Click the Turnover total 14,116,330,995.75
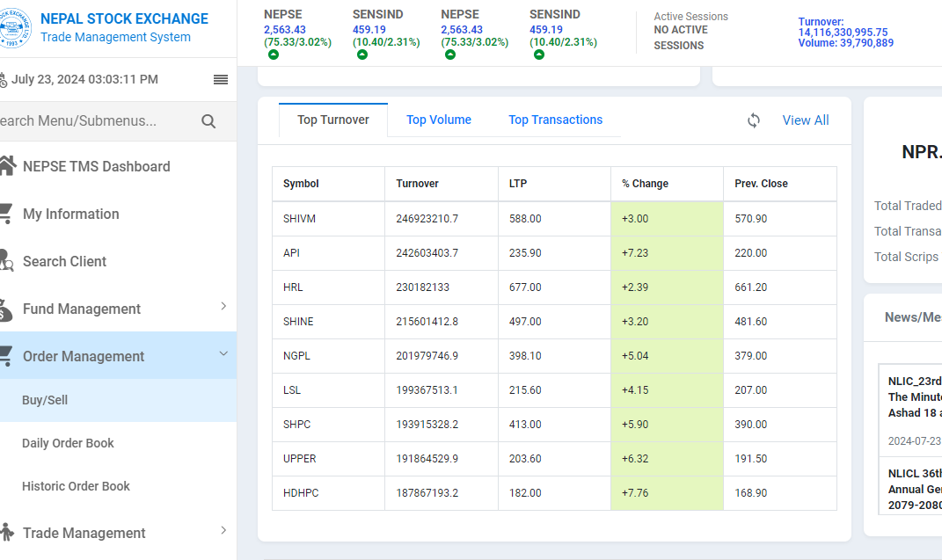The image size is (942, 560). [x=843, y=33]
